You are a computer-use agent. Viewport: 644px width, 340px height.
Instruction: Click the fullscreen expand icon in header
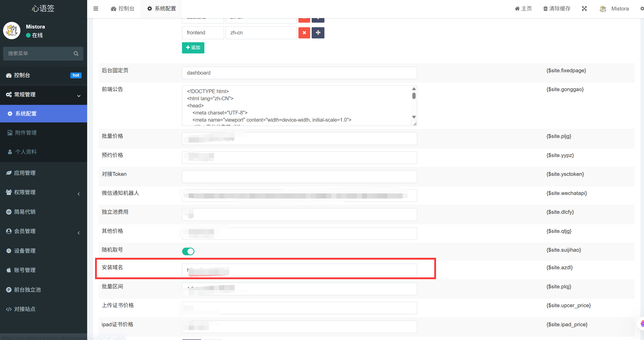[x=584, y=9]
